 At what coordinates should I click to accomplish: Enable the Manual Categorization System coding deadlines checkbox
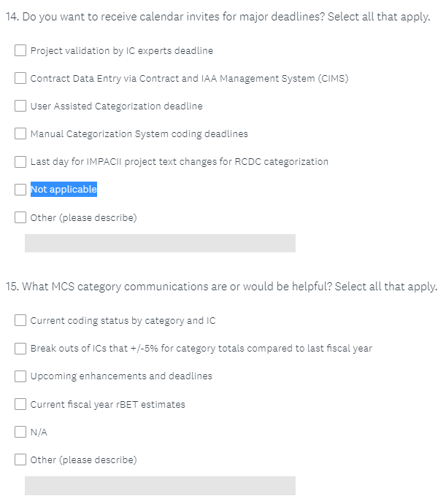coord(20,134)
